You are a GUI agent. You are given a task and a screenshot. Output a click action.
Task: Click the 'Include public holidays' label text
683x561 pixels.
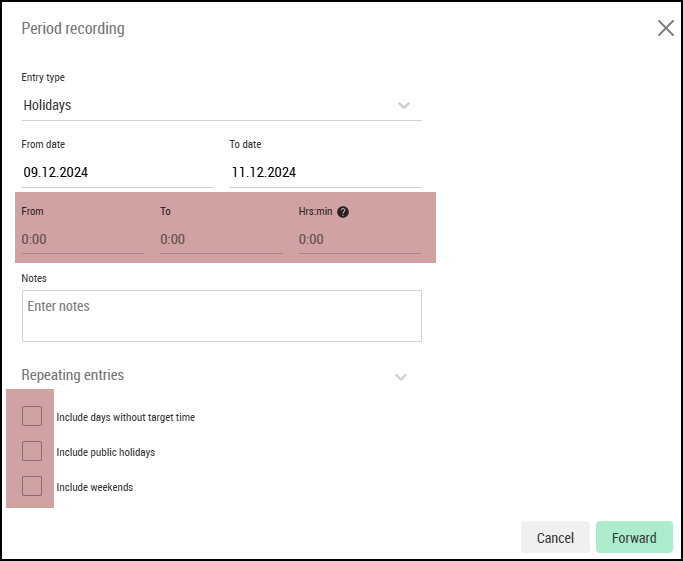coord(106,452)
